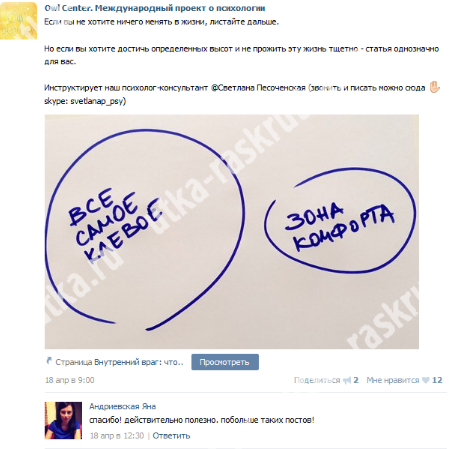
Task: Open the Андриевская Яна name link
Action: click(123, 406)
